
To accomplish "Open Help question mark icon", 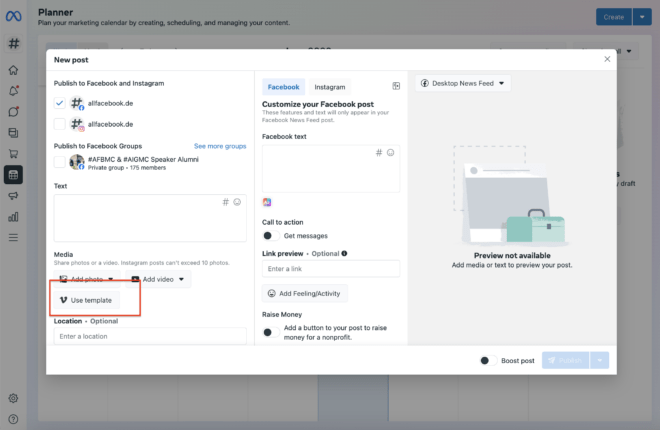I will coord(13,419).
